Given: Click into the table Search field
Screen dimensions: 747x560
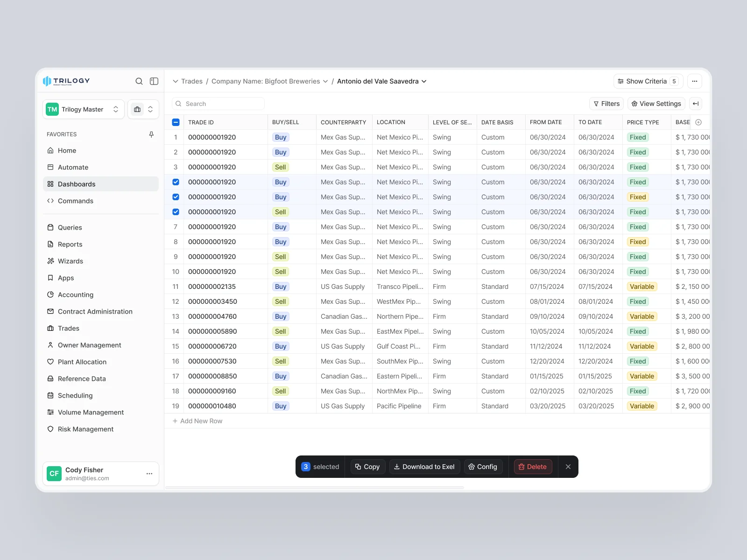Looking at the screenshot, I should 218,104.
